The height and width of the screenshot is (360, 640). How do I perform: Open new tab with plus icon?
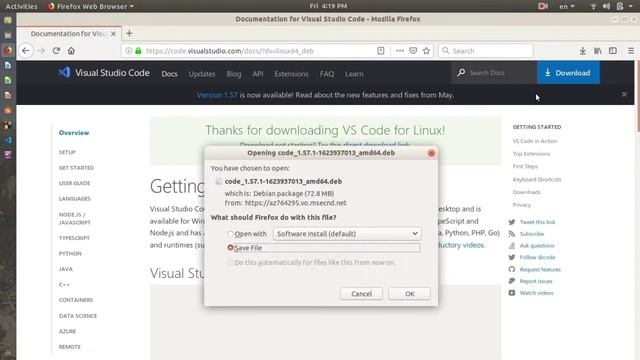tap(129, 33)
